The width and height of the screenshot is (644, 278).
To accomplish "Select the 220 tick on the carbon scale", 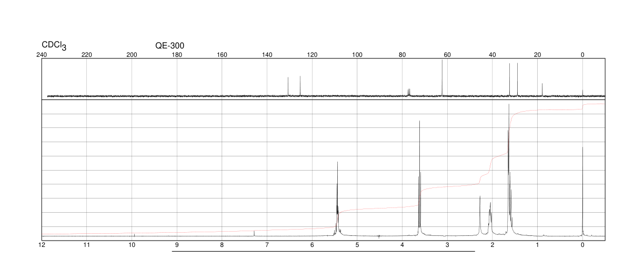I will [87, 55].
